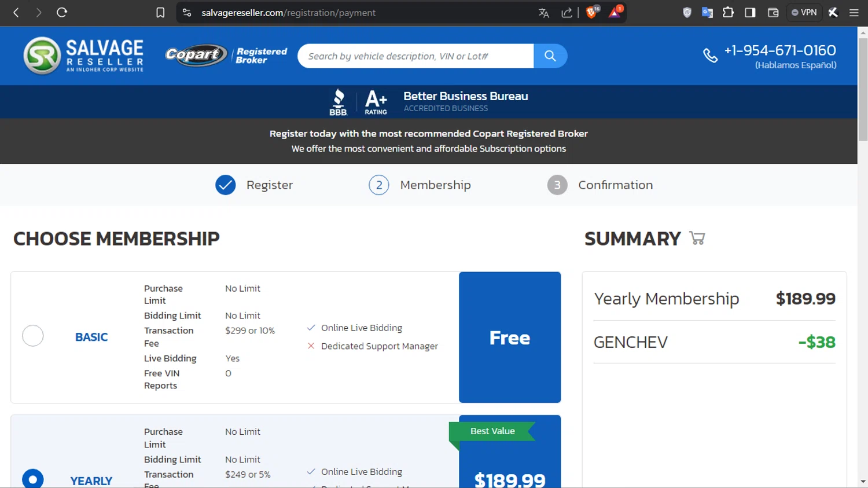The image size is (868, 488).
Task: Click the BASIC plan name
Action: (x=91, y=337)
